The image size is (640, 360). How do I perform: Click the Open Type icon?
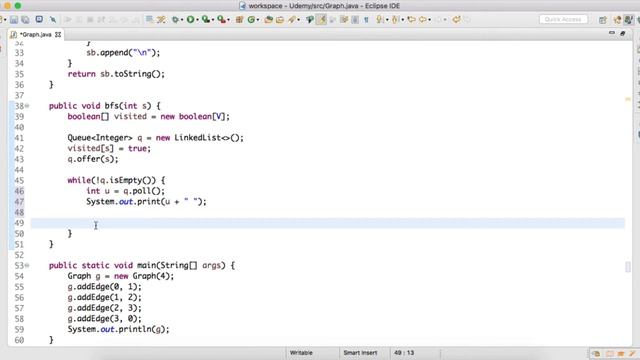pos(269,20)
